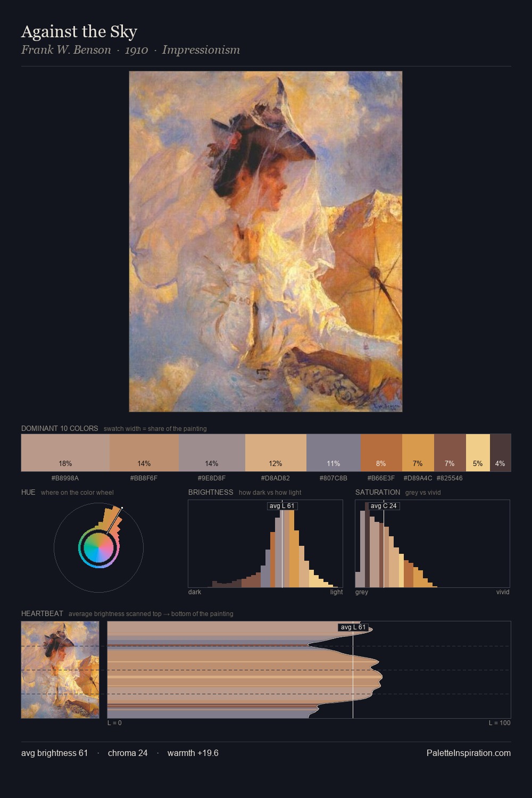The width and height of the screenshot is (532, 798).
Task: Click the 'HEARTBEAT' section heading
Action: click(x=42, y=613)
